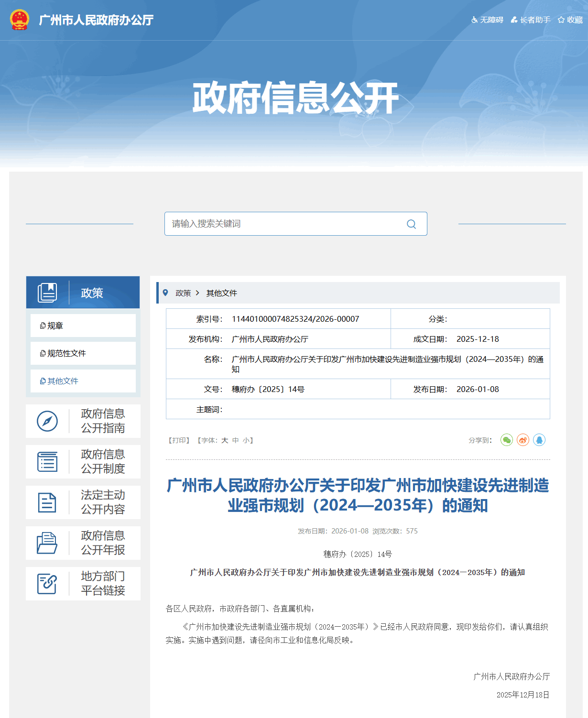Image resolution: width=588 pixels, height=718 pixels.
Task: Open 政府信息公开年报 folder icon
Action: point(47,543)
